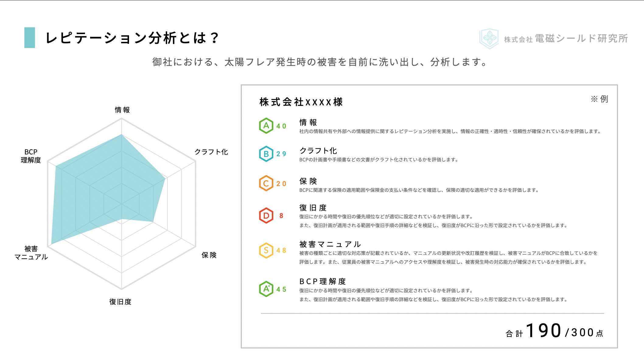Select the 情報 label atop the radar chart
The image size is (644, 363).
122,110
